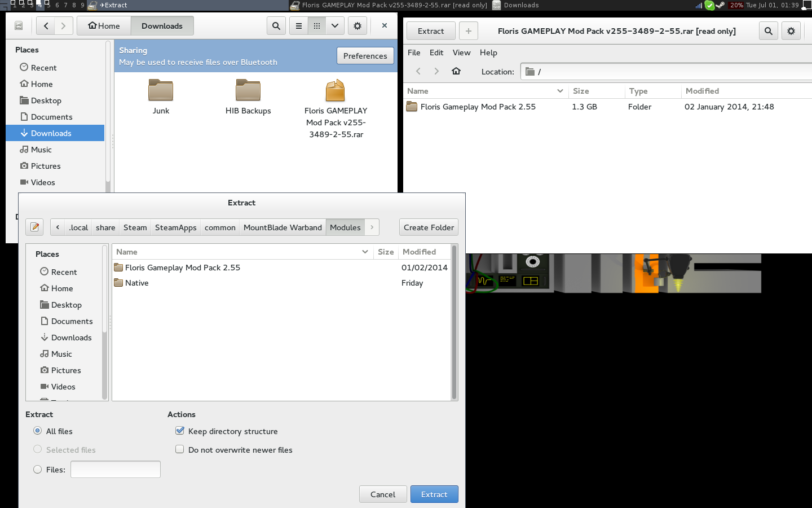
Task: Switch to Downloads window in top taskbar
Action: pyautogui.click(x=516, y=5)
